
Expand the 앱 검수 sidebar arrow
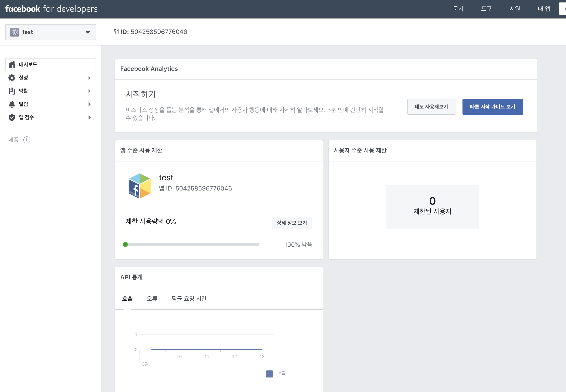tap(89, 118)
